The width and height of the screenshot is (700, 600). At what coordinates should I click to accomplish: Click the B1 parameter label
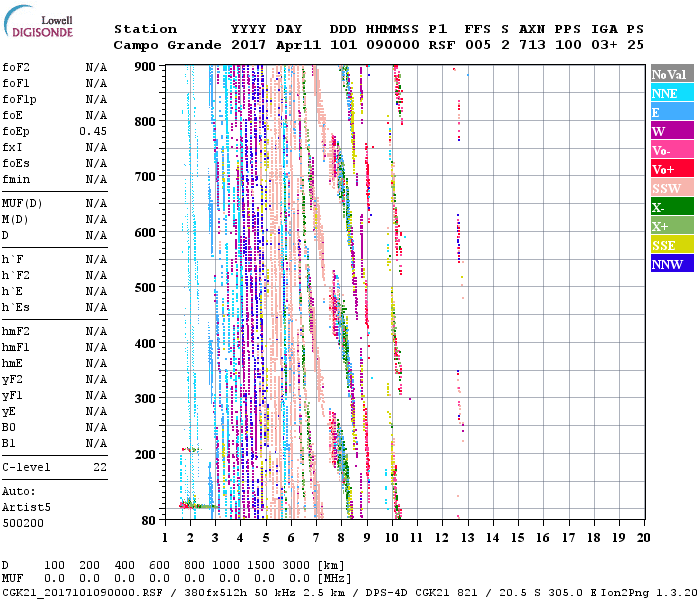[x=9, y=443]
